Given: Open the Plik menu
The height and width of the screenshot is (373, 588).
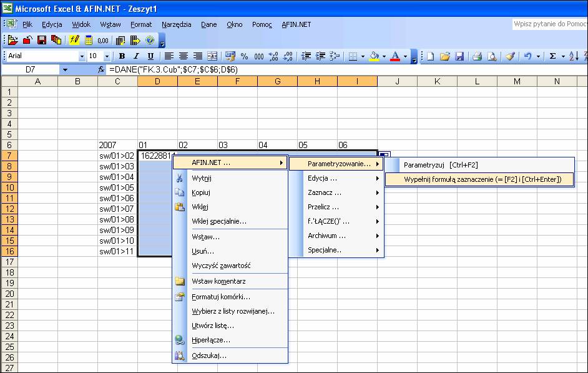Looking at the screenshot, I should pos(27,24).
